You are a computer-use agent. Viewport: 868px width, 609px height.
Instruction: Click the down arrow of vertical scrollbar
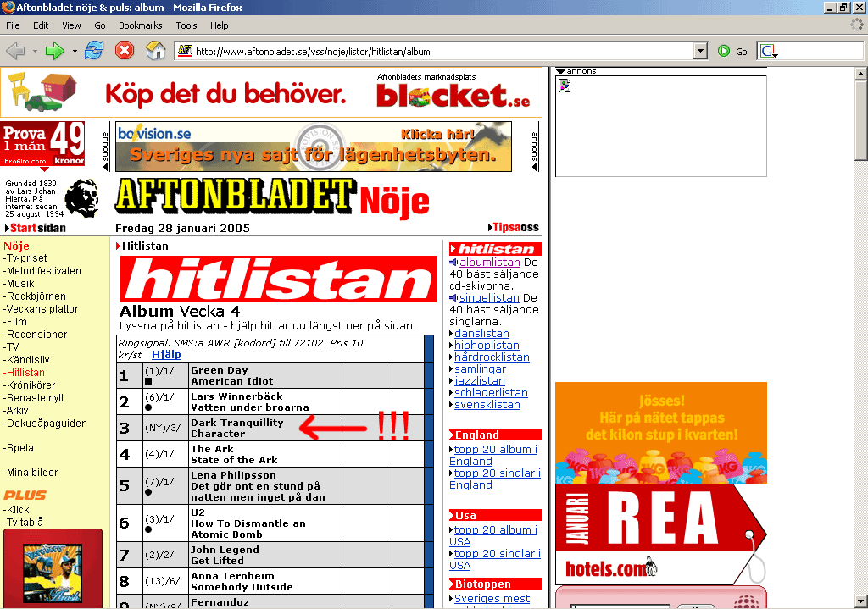point(861,601)
